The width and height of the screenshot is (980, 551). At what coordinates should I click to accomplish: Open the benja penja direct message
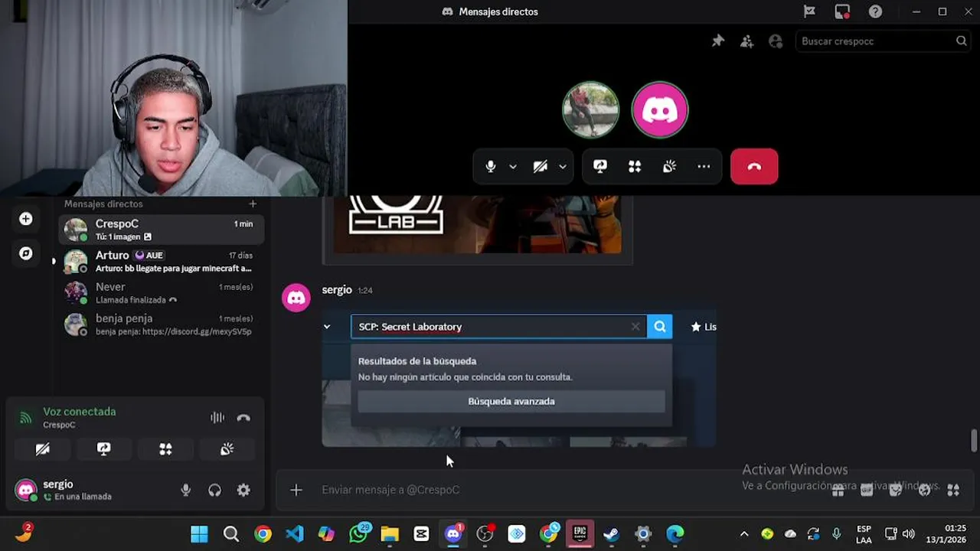click(x=162, y=324)
